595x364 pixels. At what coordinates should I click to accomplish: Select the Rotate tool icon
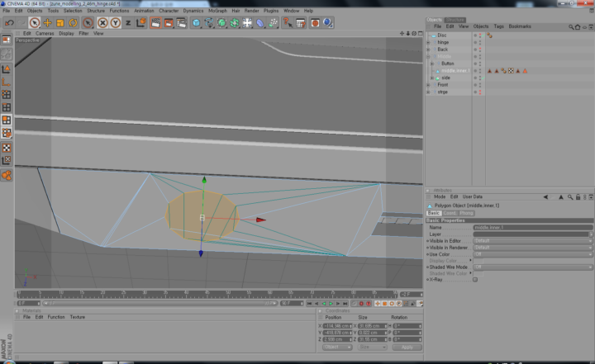74,23
